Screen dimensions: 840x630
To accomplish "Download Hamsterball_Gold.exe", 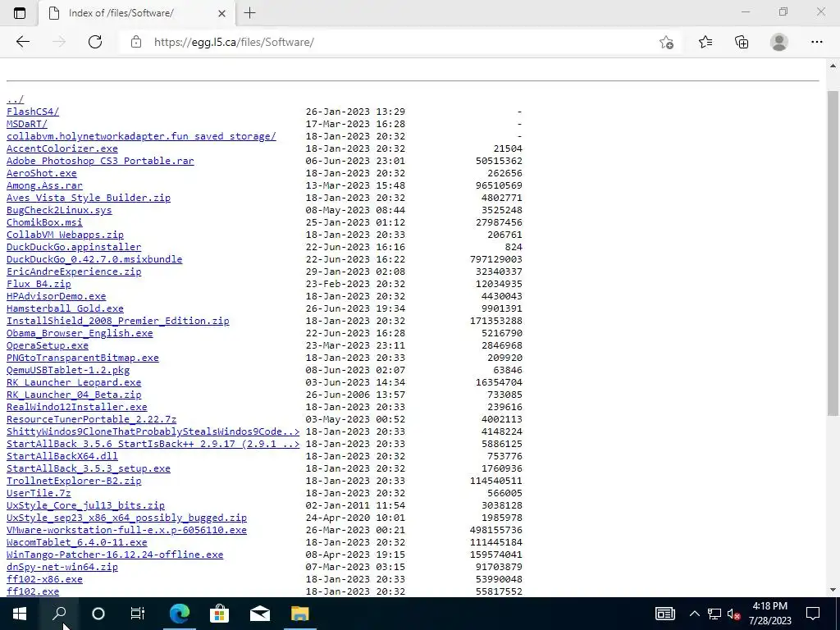I will tap(65, 308).
